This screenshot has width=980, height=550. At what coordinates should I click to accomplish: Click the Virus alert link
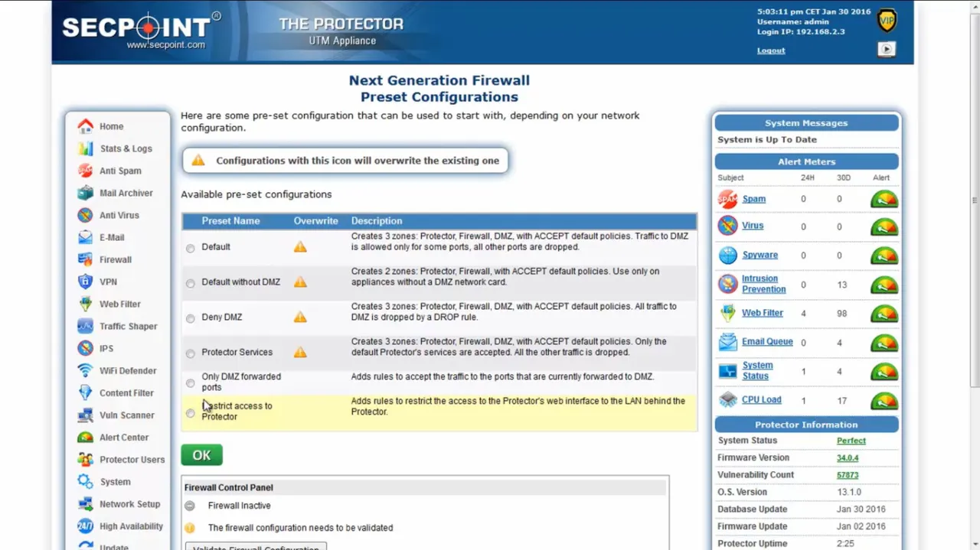click(x=753, y=226)
